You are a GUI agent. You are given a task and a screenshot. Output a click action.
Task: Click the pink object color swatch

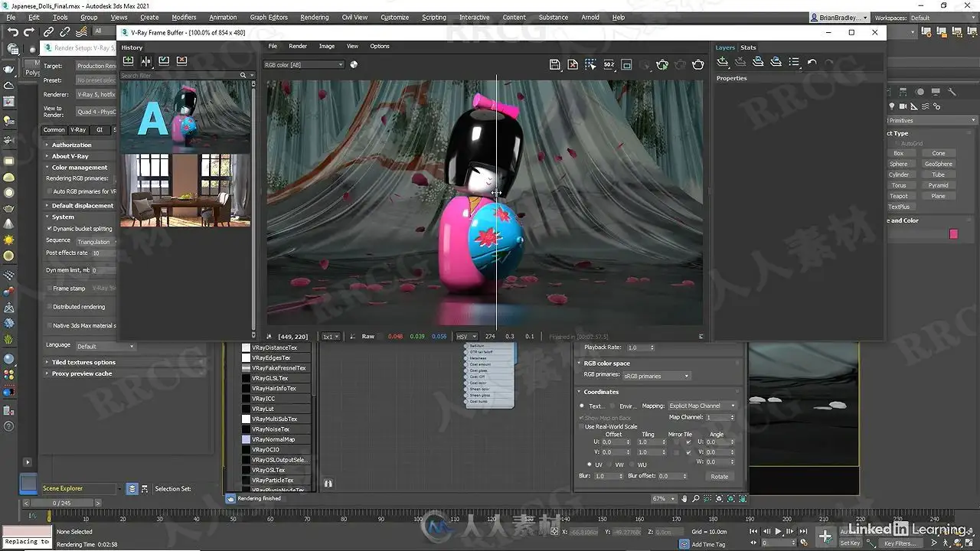(953, 234)
